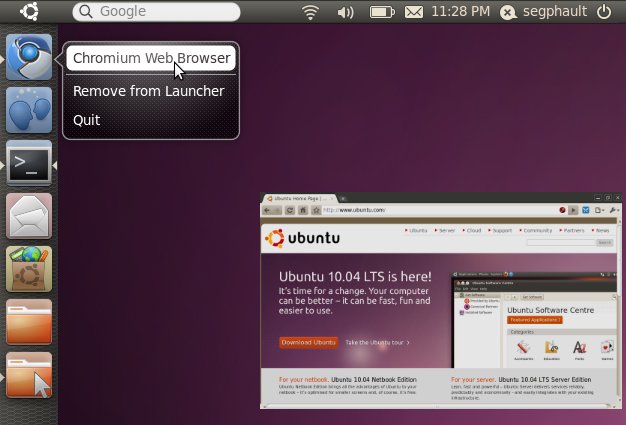Open the Ubuntu 10.04 Netbook Edition link
The height and width of the screenshot is (425, 626).
coord(374,380)
